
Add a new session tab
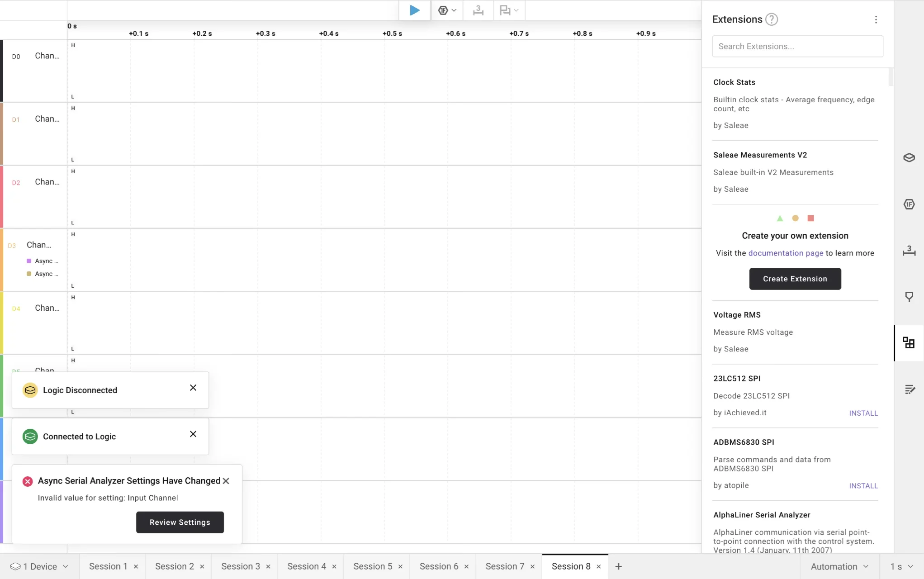pyautogui.click(x=619, y=566)
